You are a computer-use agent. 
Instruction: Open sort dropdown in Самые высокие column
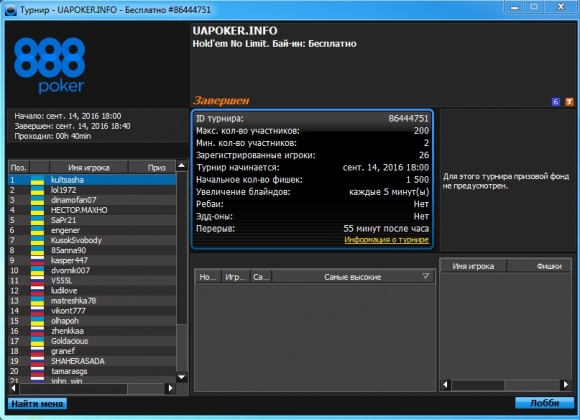point(426,276)
